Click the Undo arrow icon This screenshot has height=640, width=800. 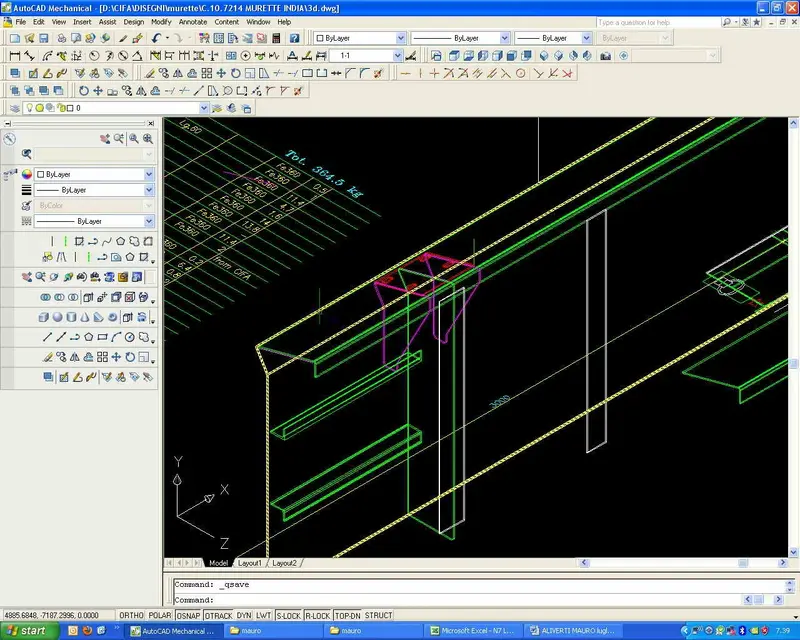coord(156,38)
